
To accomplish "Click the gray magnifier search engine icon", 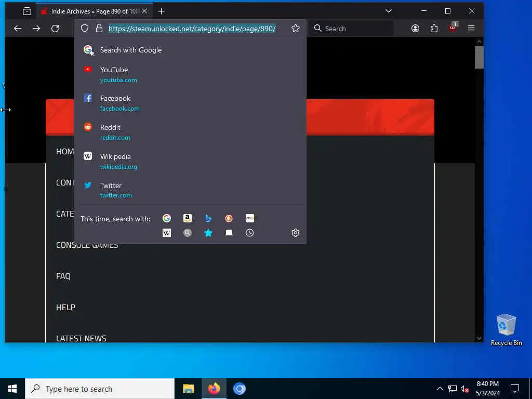I will point(187,233).
